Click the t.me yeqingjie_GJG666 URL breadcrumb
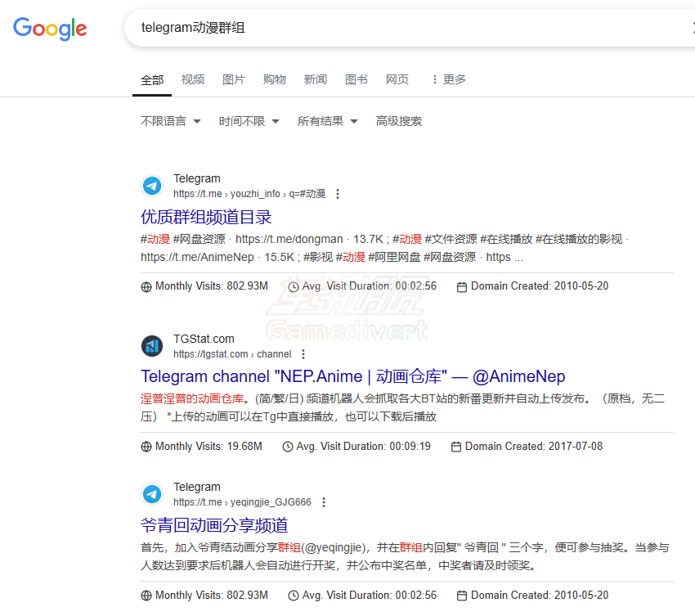Image resolution: width=695 pixels, height=616 pixels. tap(242, 502)
